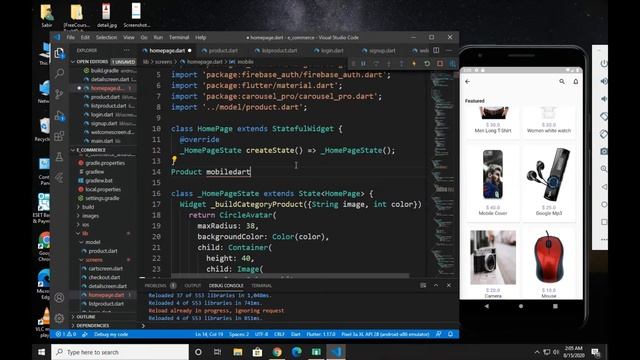Screen dimensions: 640x360
Task: Click the Windows taskbar search box
Action: tap(120, 352)
